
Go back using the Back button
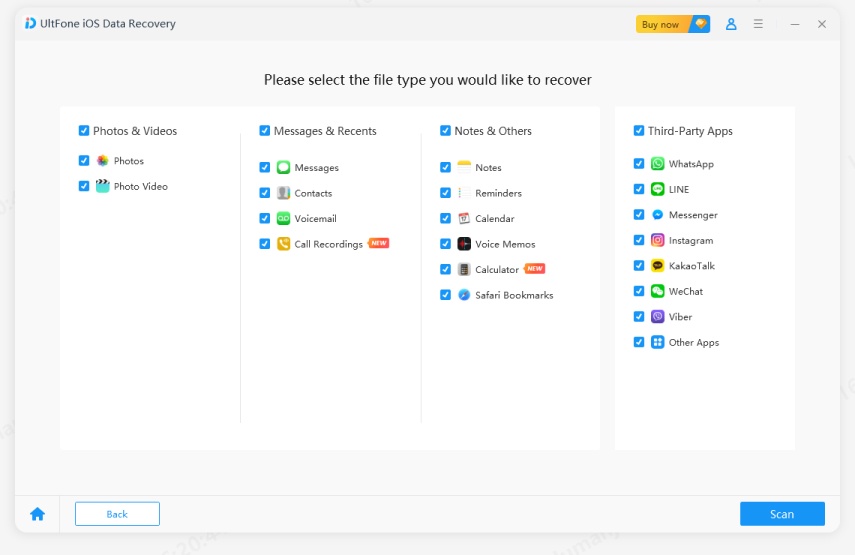117,514
